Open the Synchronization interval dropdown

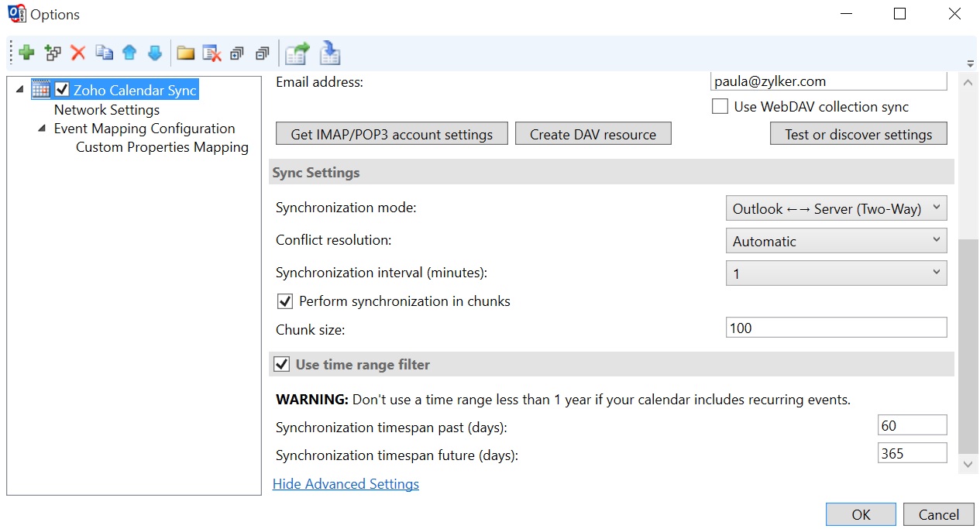pos(836,273)
